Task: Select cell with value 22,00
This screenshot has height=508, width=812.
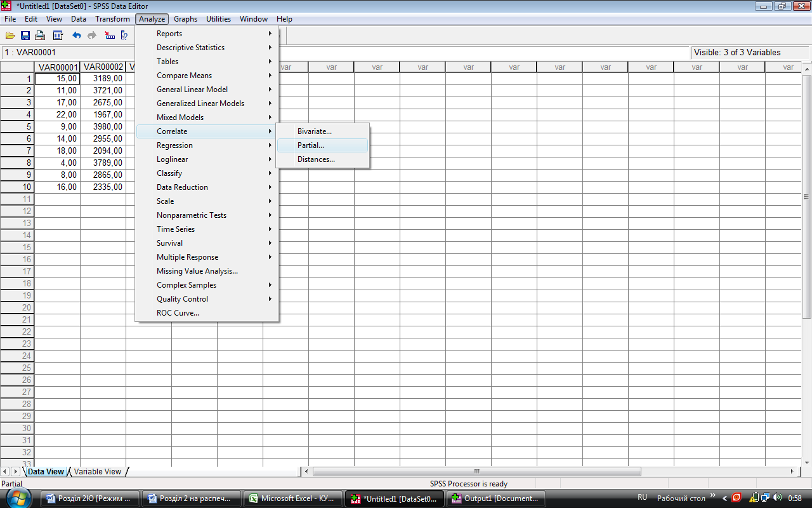Action: (x=58, y=115)
